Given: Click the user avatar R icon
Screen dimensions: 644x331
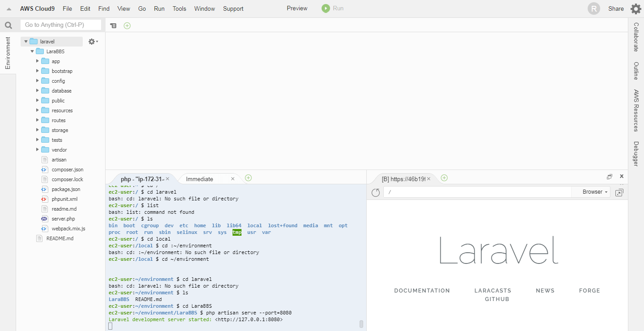Looking at the screenshot, I should click(594, 8).
